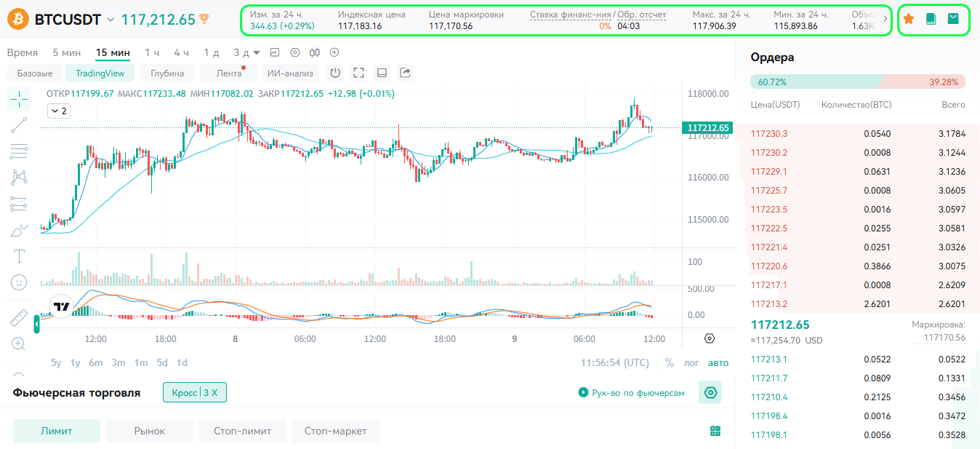980x449 pixels.
Task: Click the share chart icon
Action: tap(406, 73)
